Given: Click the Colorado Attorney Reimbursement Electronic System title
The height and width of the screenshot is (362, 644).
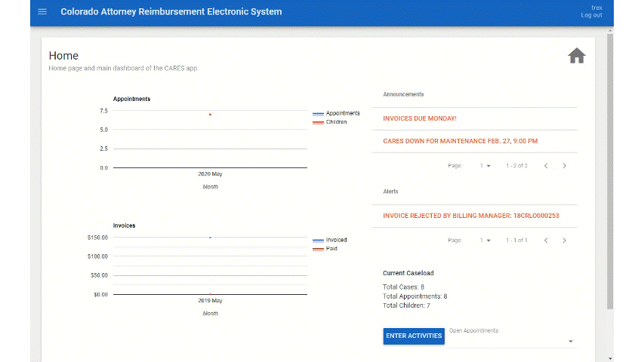Looking at the screenshot, I should (171, 11).
